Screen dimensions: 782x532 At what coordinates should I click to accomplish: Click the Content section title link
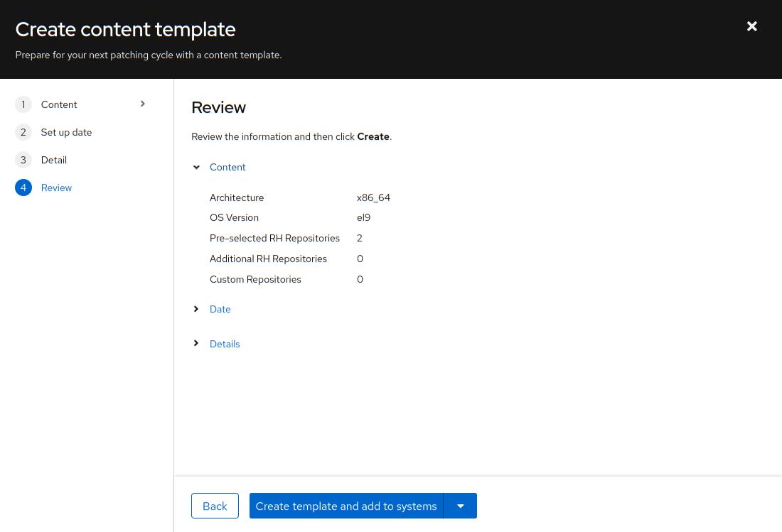click(227, 167)
